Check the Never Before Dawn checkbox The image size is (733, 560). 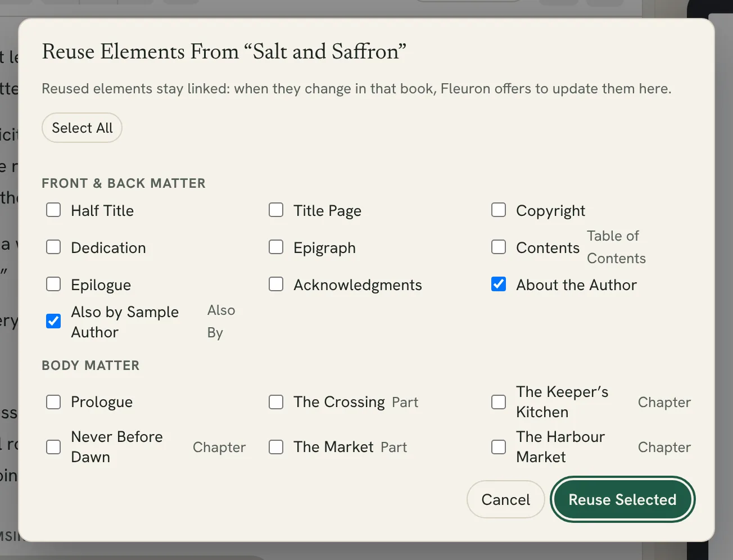click(53, 447)
